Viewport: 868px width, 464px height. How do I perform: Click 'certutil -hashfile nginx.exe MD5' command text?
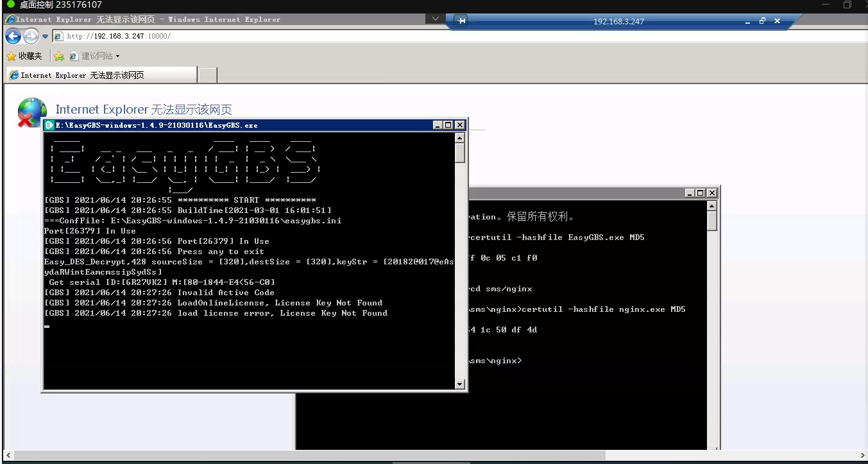[x=604, y=309]
